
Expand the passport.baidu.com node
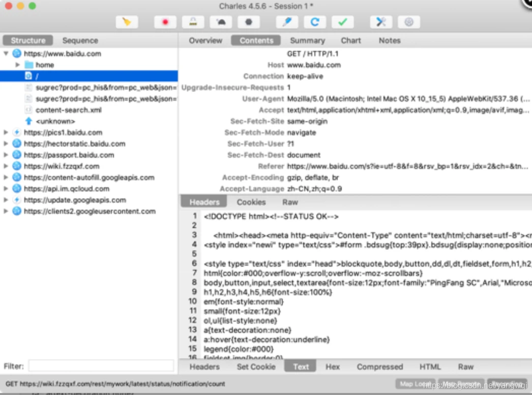click(6, 155)
